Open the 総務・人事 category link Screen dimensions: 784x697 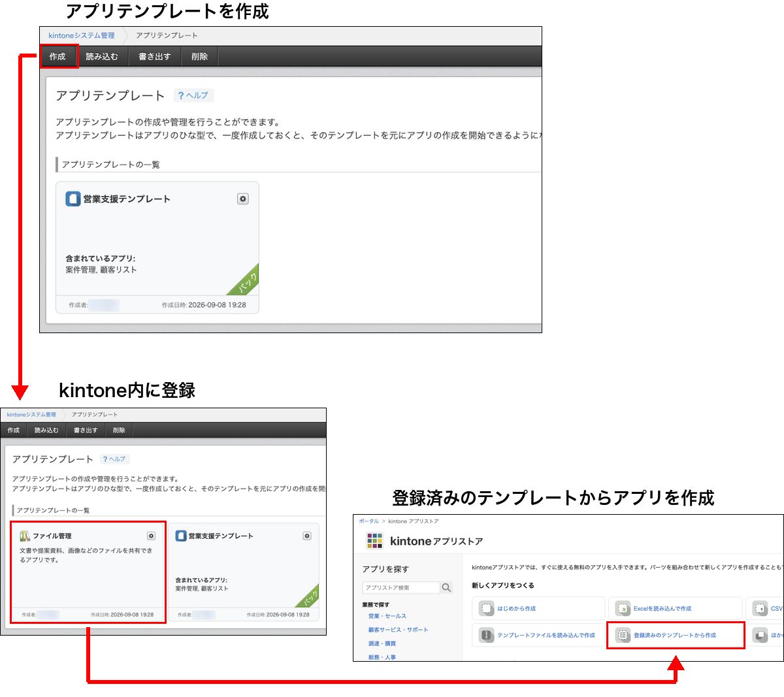coord(382,657)
